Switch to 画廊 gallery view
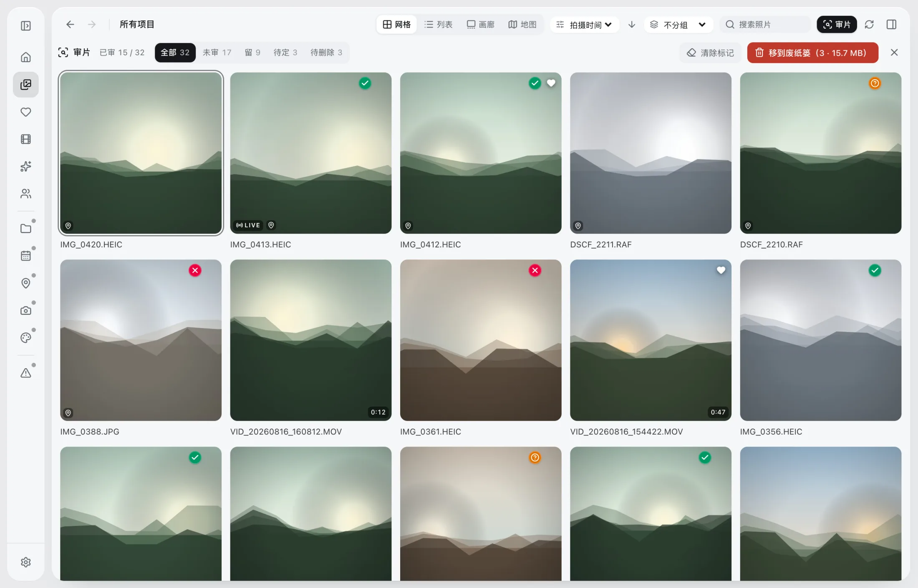Viewport: 918px width, 588px height. 480,24
